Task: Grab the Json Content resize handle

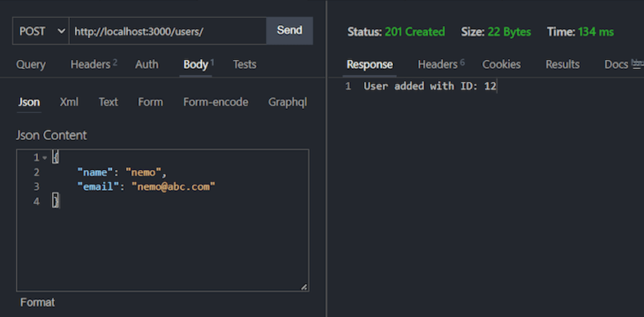Action: [304, 287]
